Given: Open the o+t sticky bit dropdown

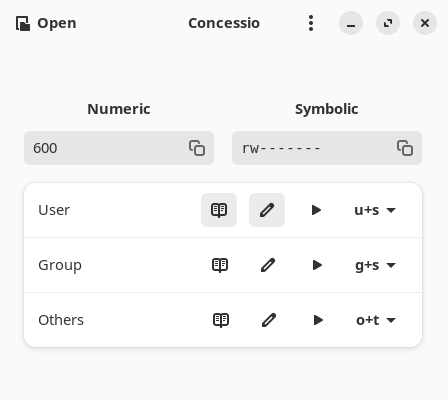Looking at the screenshot, I should (x=376, y=320).
